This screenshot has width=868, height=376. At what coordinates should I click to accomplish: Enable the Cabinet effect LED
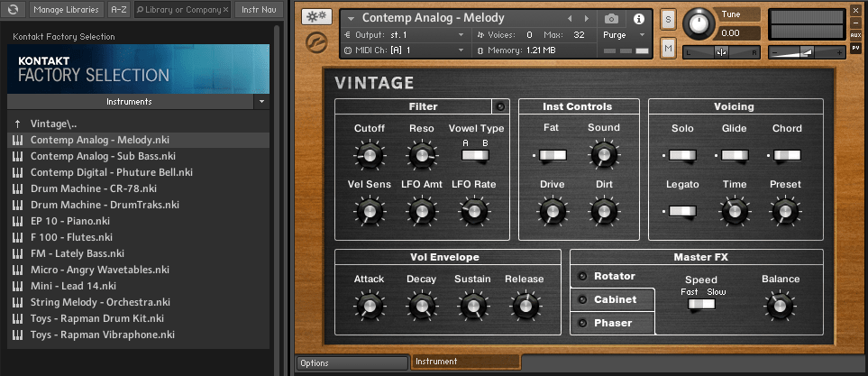[581, 299]
